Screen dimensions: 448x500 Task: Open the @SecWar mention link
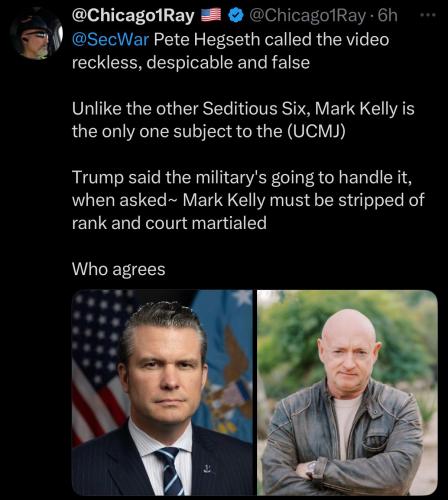pos(110,39)
